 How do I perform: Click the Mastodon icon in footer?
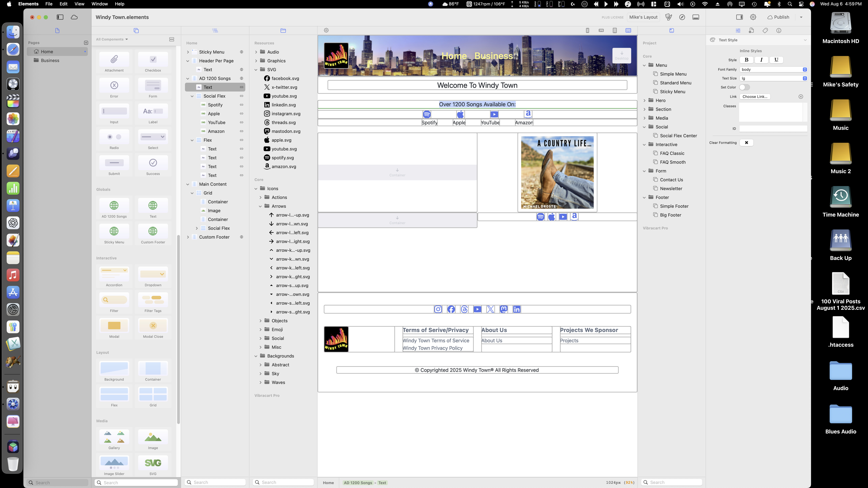pyautogui.click(x=504, y=309)
